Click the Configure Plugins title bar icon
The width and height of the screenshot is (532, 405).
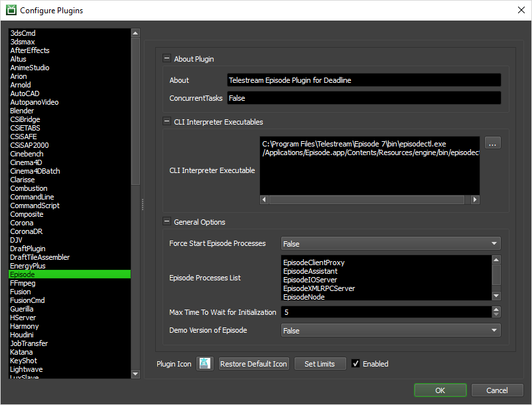click(11, 11)
